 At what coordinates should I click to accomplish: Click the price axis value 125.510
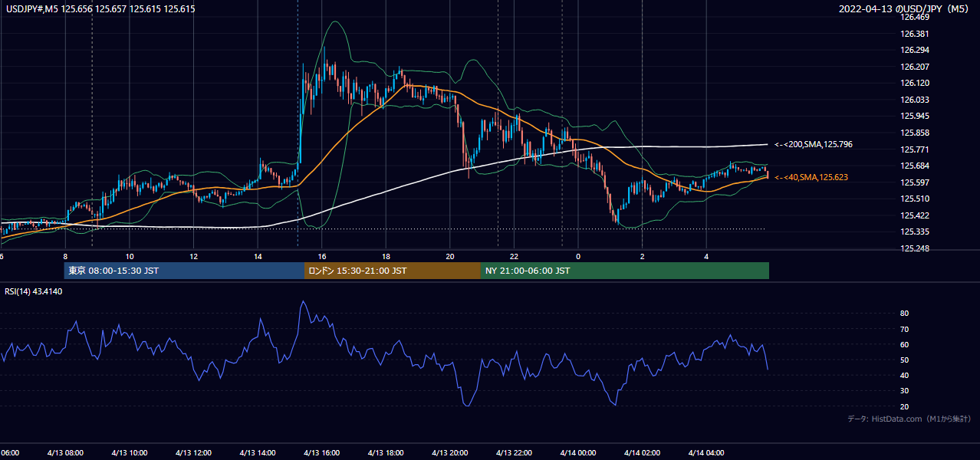914,199
